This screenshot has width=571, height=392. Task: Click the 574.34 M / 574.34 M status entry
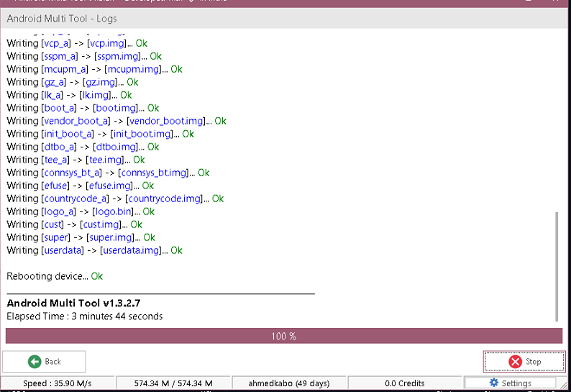coord(173,383)
